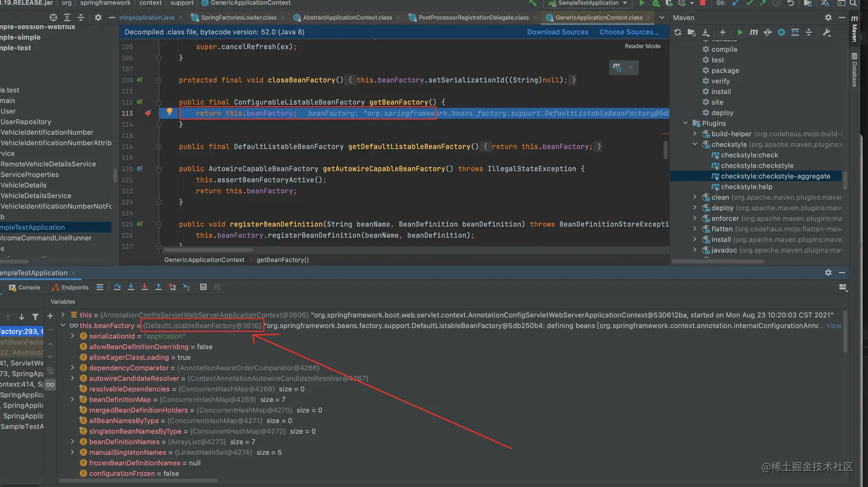Select the compile lifecycle phase
The image size is (868, 487).
pos(724,49)
